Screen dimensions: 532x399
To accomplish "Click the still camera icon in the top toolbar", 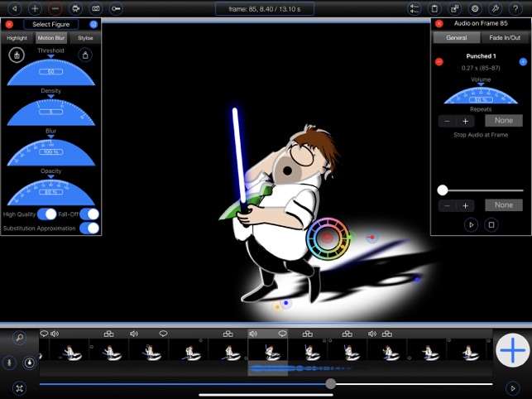I will pyautogui.click(x=96, y=8).
